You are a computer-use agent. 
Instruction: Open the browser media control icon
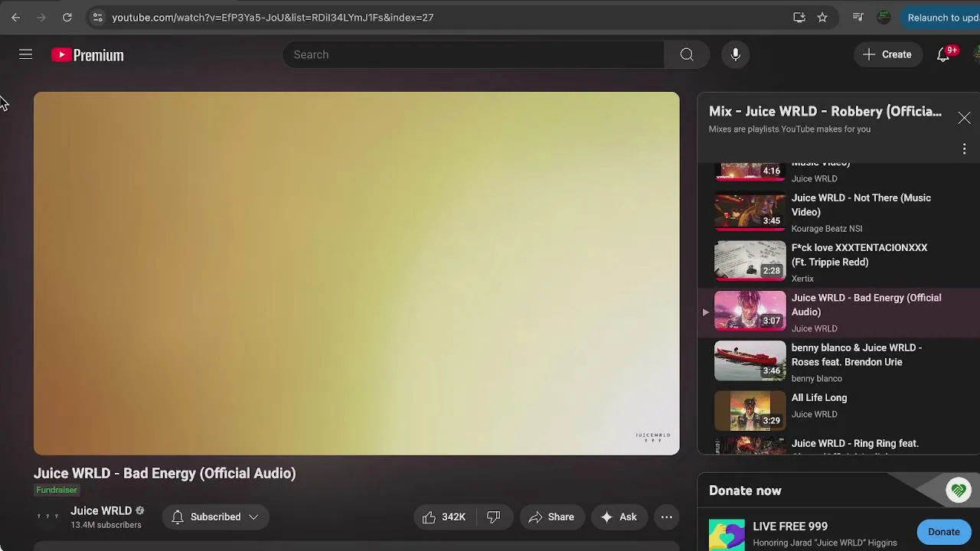pos(858,17)
